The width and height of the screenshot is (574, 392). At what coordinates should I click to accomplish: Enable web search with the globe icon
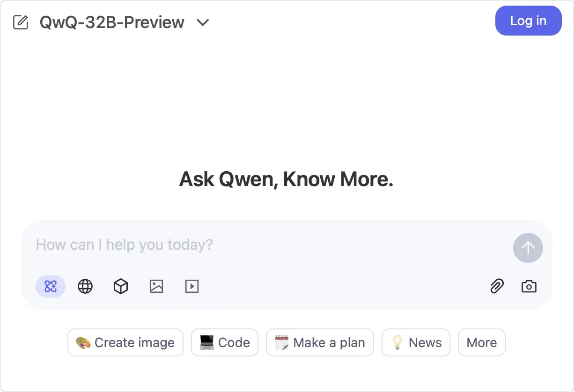coord(85,286)
